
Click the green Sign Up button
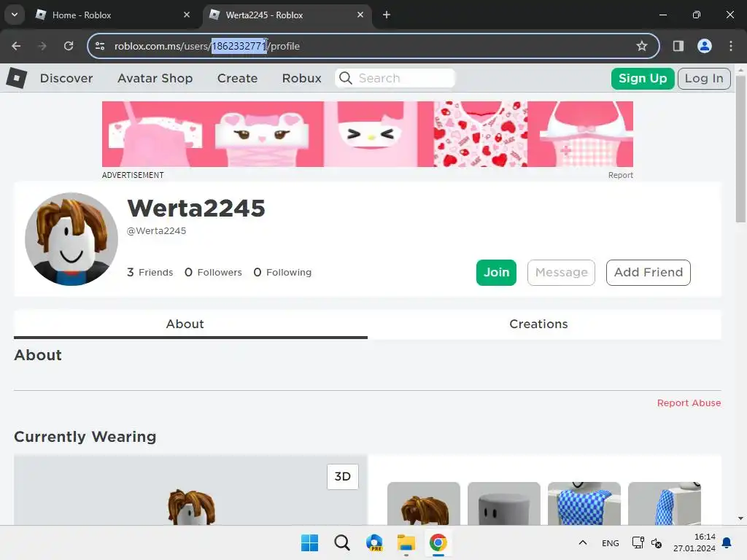point(643,78)
